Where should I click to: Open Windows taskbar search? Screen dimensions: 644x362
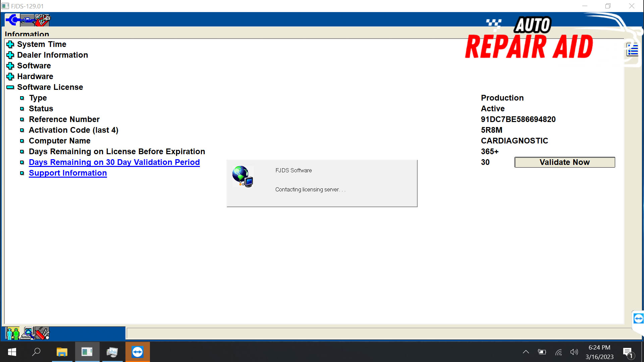[x=36, y=352]
